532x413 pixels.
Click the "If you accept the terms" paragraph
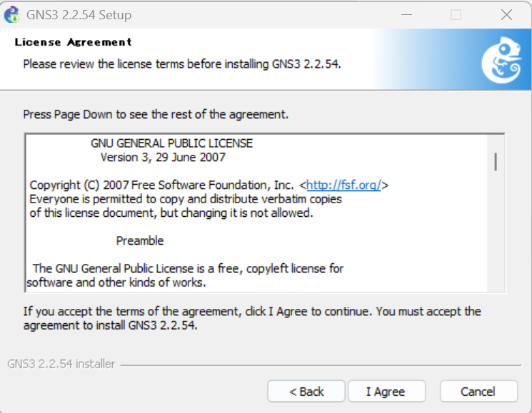pos(252,318)
